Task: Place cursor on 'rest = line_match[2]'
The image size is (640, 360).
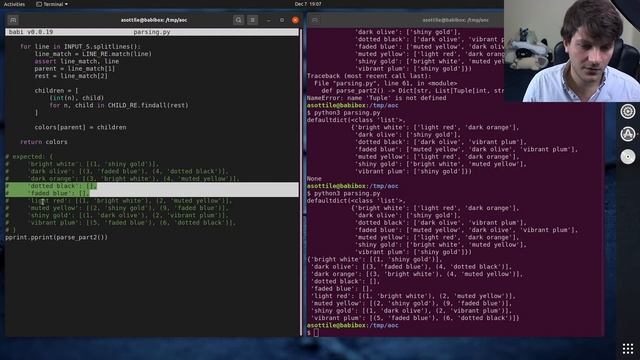Action: point(71,76)
